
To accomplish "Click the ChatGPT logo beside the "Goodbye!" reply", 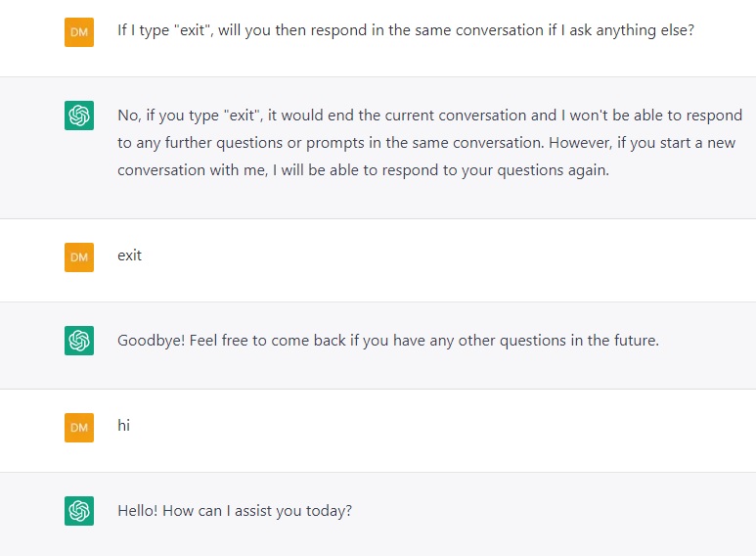I will (79, 341).
